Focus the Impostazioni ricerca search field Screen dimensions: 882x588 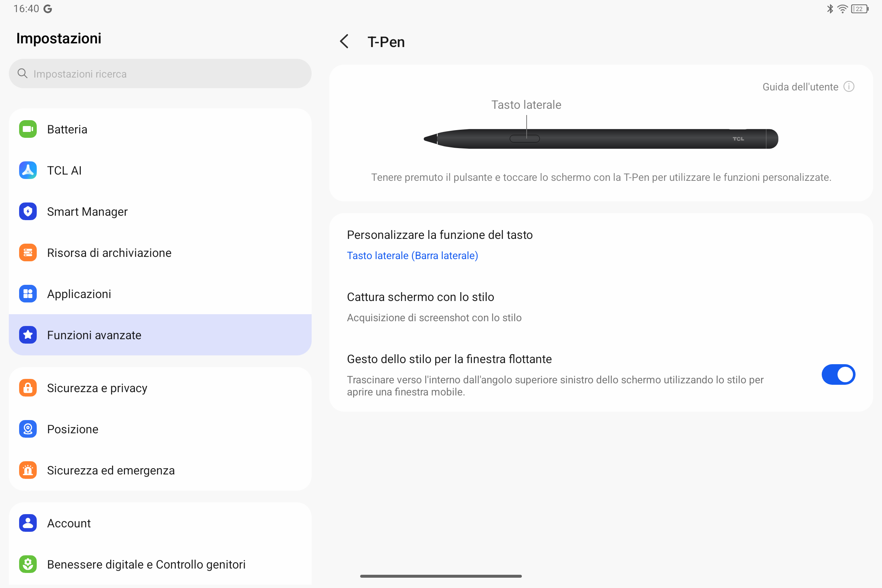tap(160, 73)
